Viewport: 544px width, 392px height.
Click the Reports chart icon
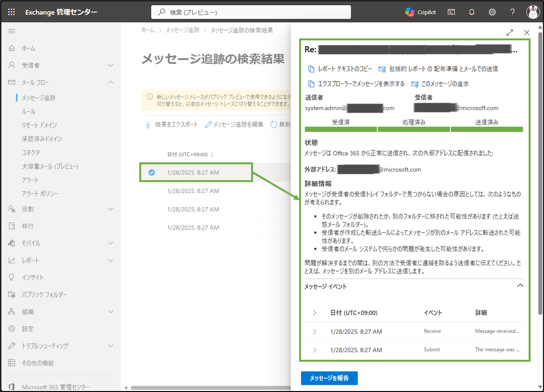(12, 260)
